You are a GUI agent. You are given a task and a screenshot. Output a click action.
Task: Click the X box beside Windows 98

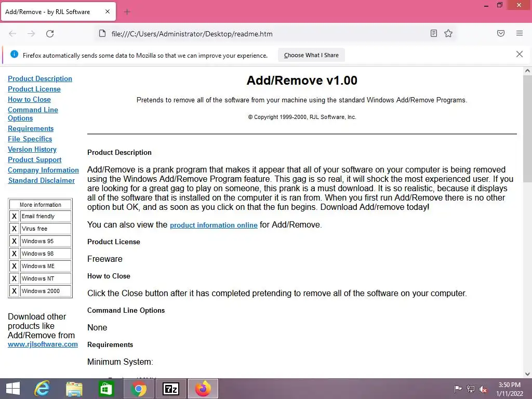[x=14, y=254]
